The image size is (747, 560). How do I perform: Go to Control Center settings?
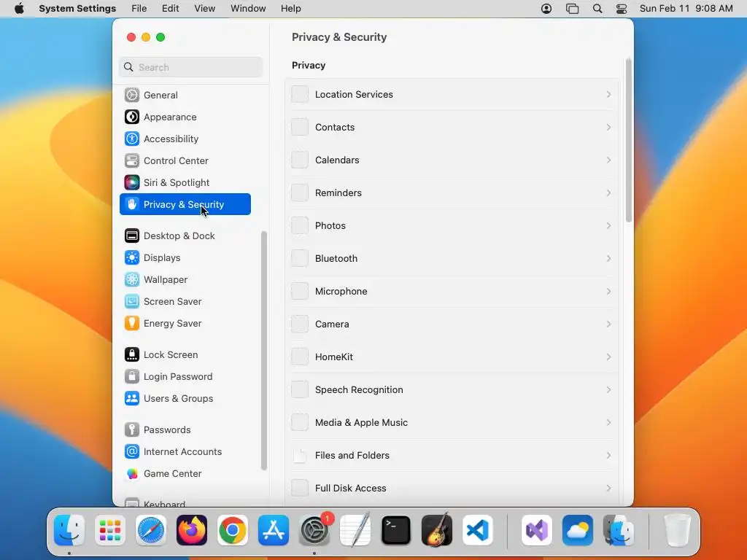pos(185,160)
